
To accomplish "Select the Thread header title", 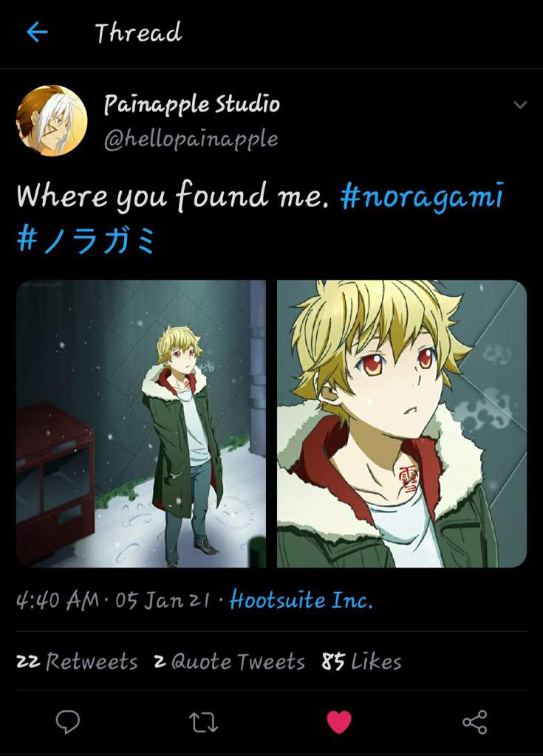I will tap(139, 32).
